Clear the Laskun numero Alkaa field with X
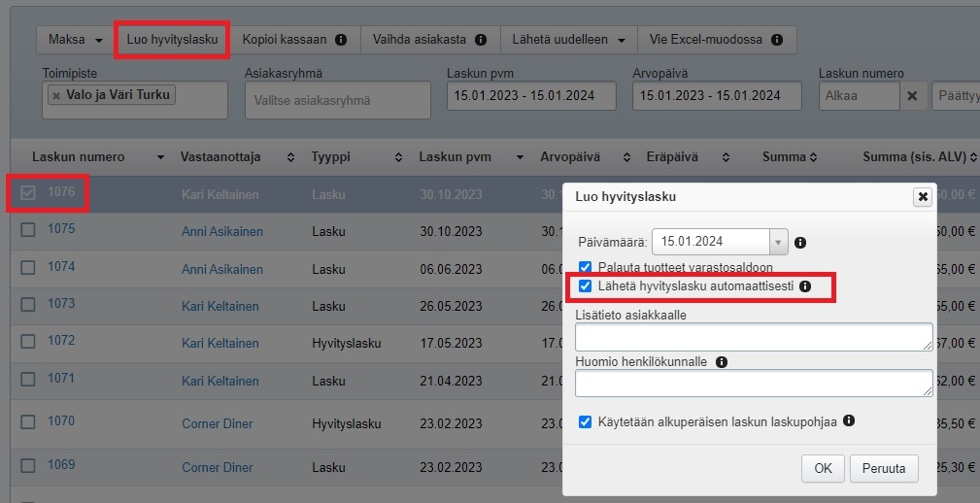980x503 pixels. coord(911,96)
